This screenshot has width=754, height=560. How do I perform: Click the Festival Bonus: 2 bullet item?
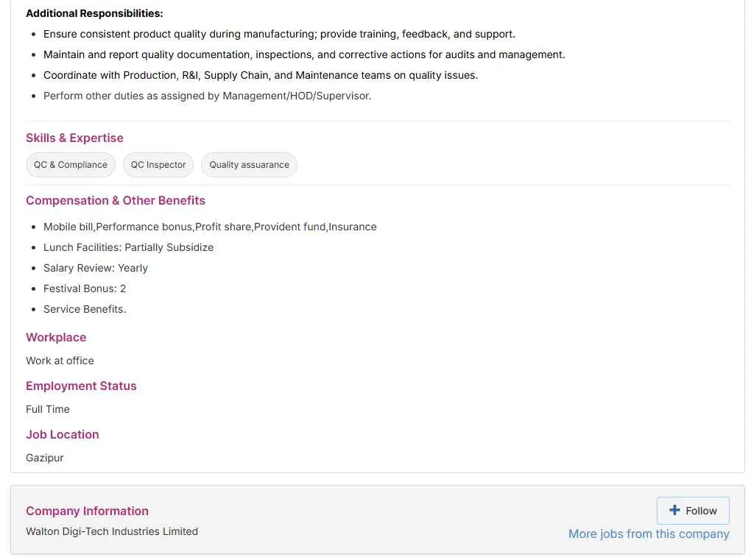coord(85,288)
